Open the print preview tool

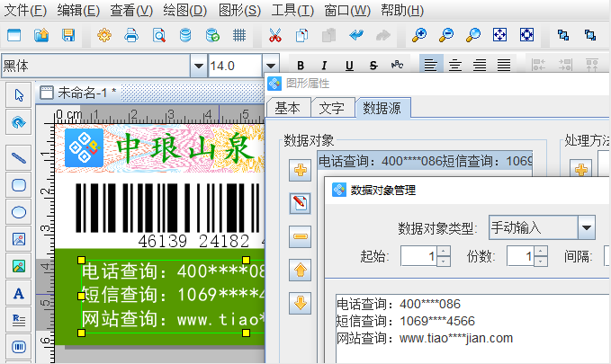tap(159, 35)
